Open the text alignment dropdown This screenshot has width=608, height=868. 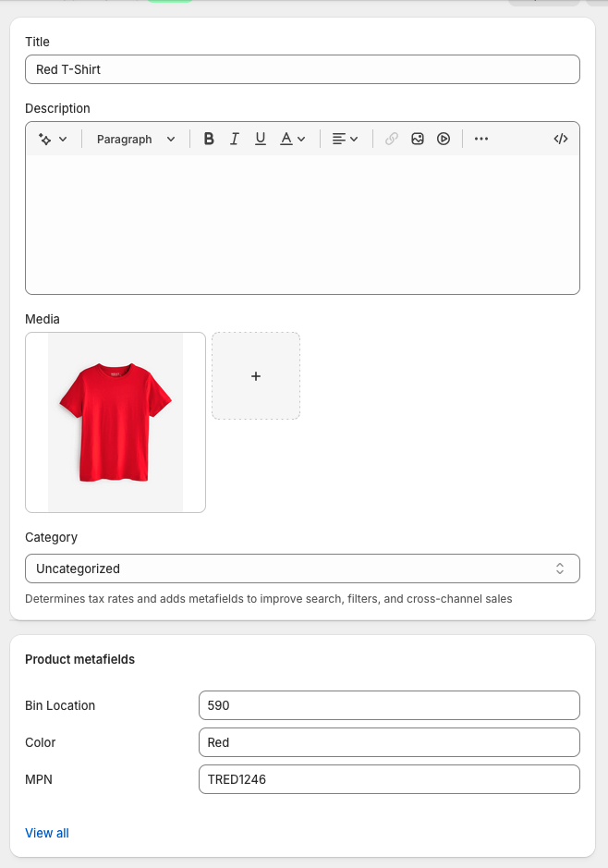tap(346, 139)
